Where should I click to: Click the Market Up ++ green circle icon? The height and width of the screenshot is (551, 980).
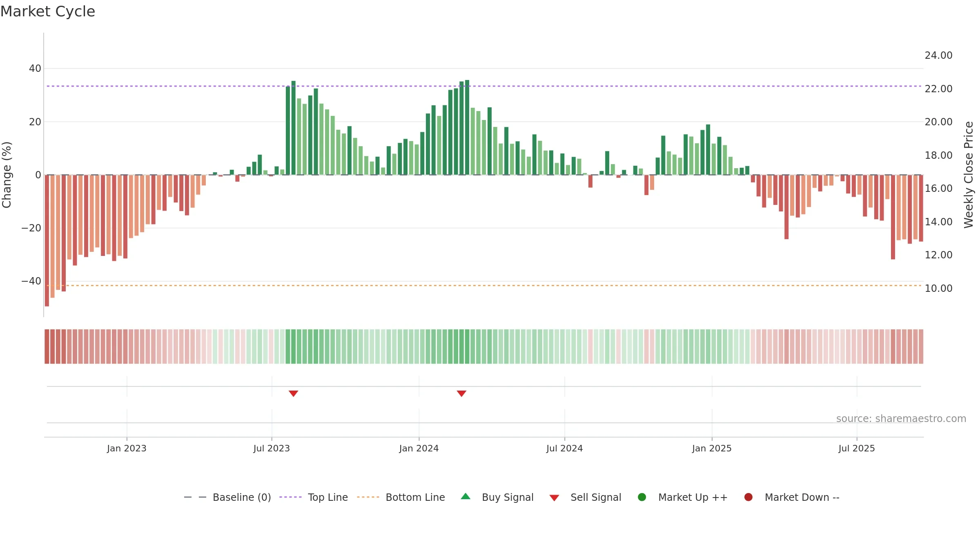pyautogui.click(x=642, y=497)
